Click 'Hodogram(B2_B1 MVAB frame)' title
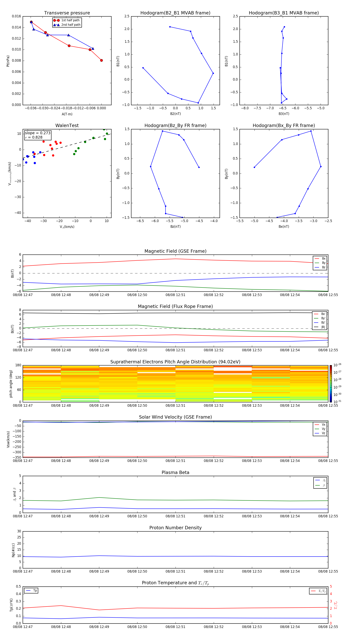 [175, 13]
